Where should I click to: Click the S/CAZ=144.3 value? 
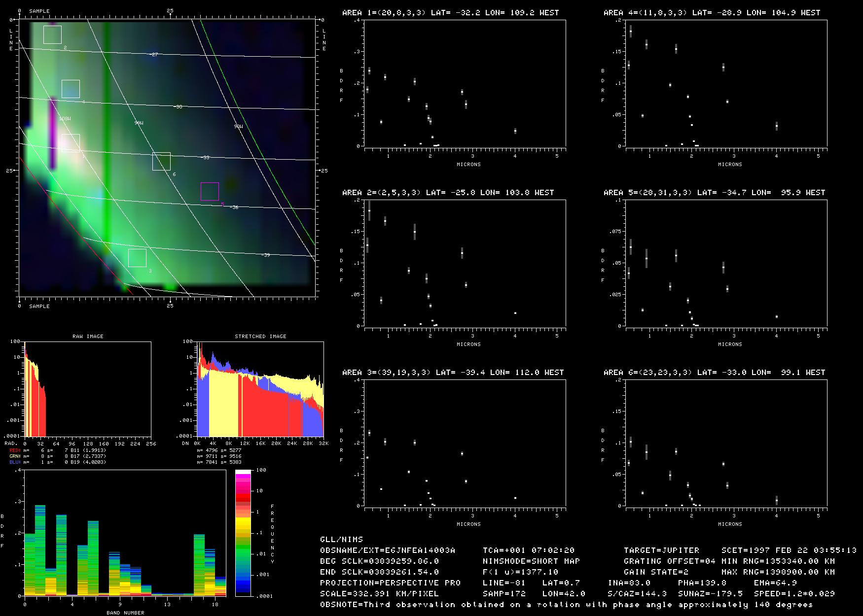(637, 594)
